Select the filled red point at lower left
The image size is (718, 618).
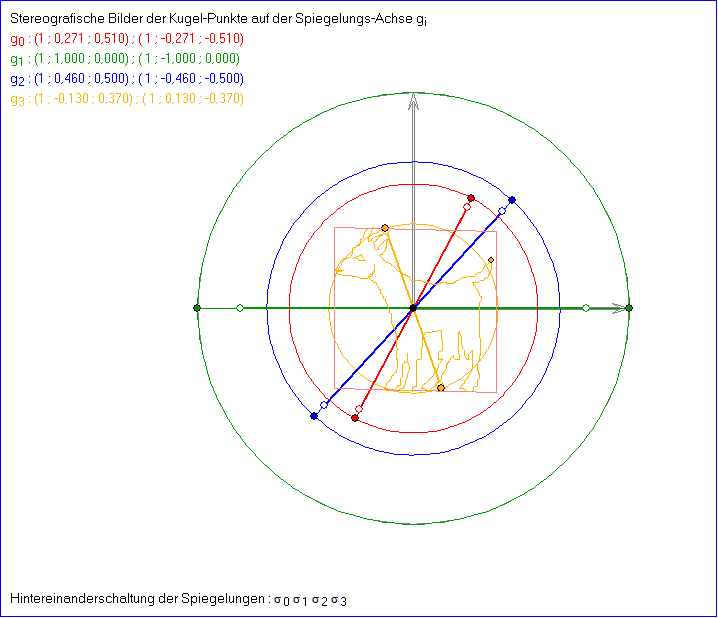pyautogui.click(x=355, y=418)
